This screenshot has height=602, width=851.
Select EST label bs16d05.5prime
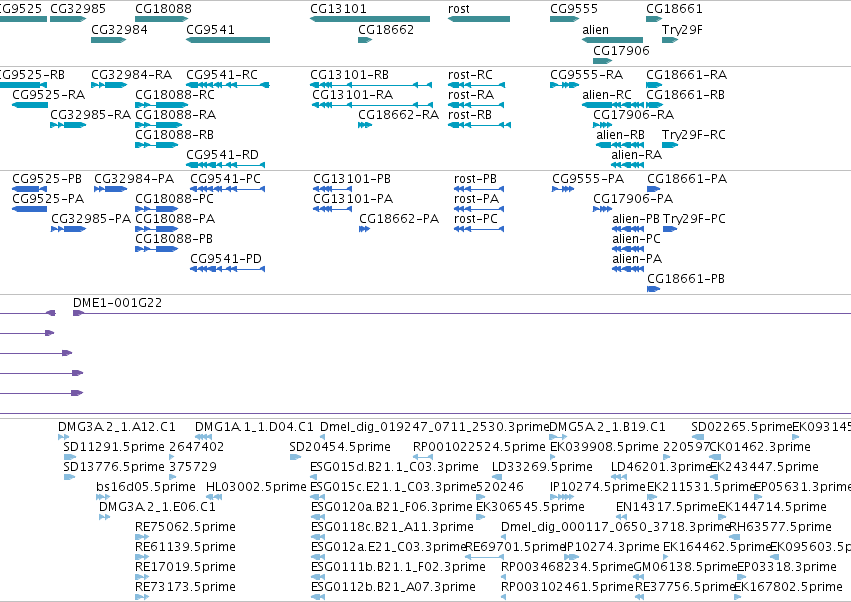click(x=145, y=486)
